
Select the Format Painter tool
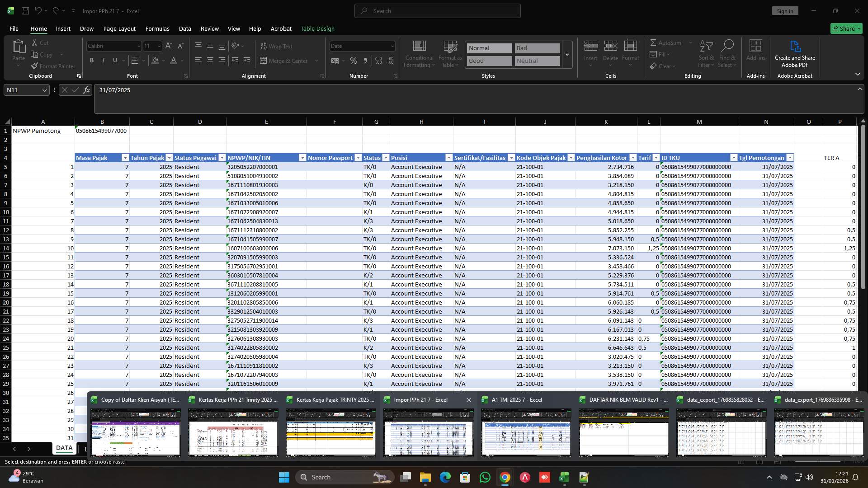(53, 66)
